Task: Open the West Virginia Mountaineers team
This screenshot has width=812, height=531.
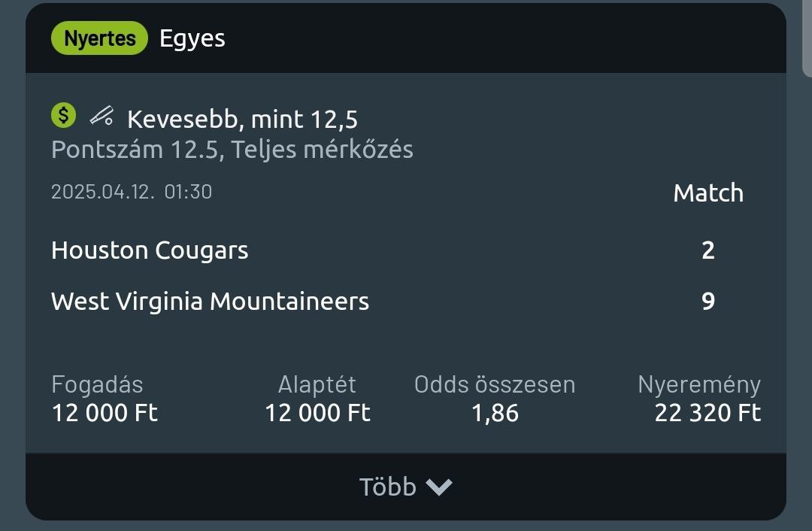Action: pos(210,302)
